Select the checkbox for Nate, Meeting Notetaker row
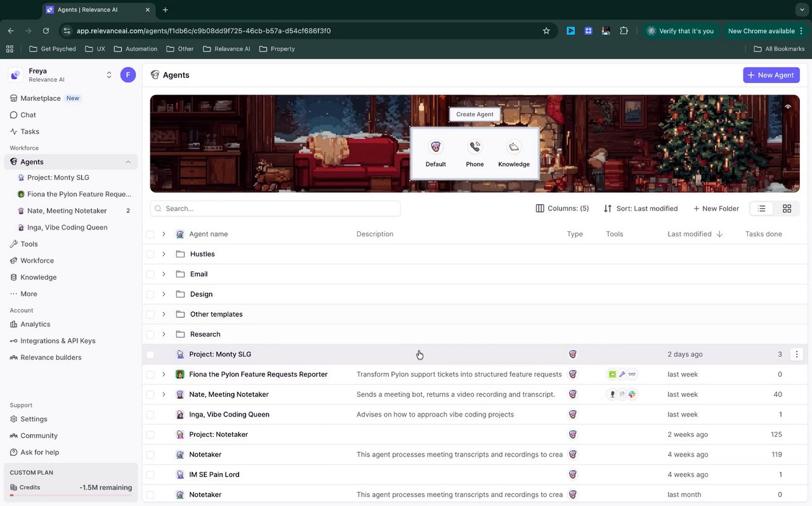 tap(150, 394)
